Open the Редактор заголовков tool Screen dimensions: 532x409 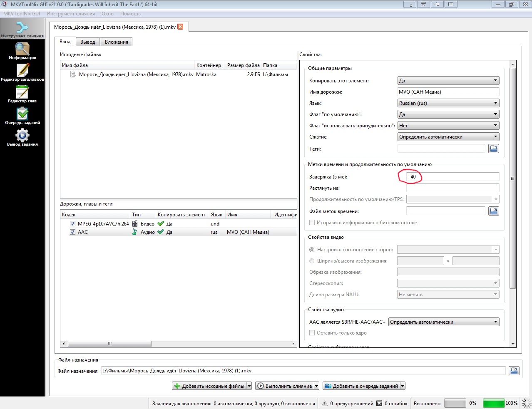click(22, 72)
